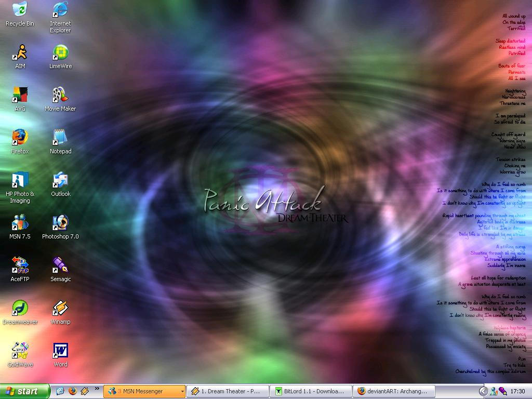The width and height of the screenshot is (532, 399).
Task: Open the Recycle Bin desktop icon
Action: point(20,14)
